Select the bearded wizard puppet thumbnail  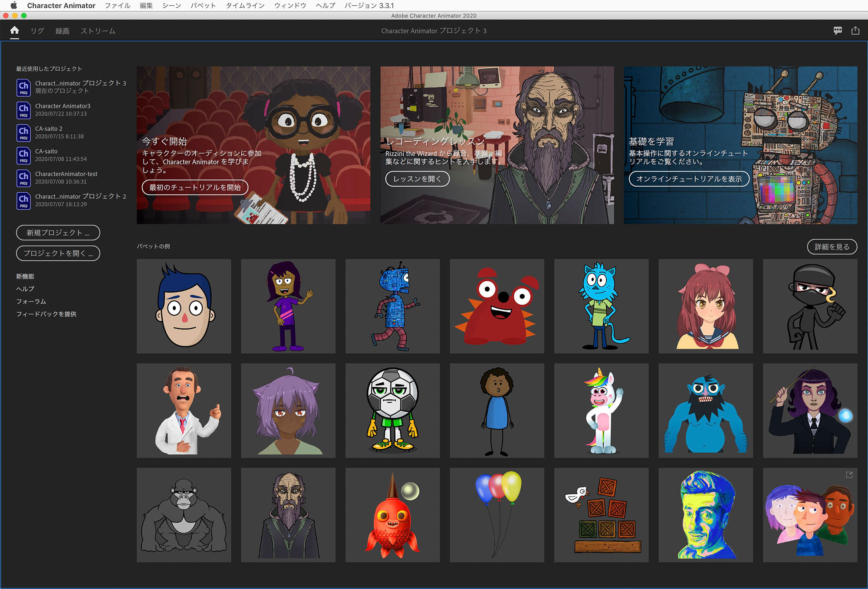coord(288,515)
